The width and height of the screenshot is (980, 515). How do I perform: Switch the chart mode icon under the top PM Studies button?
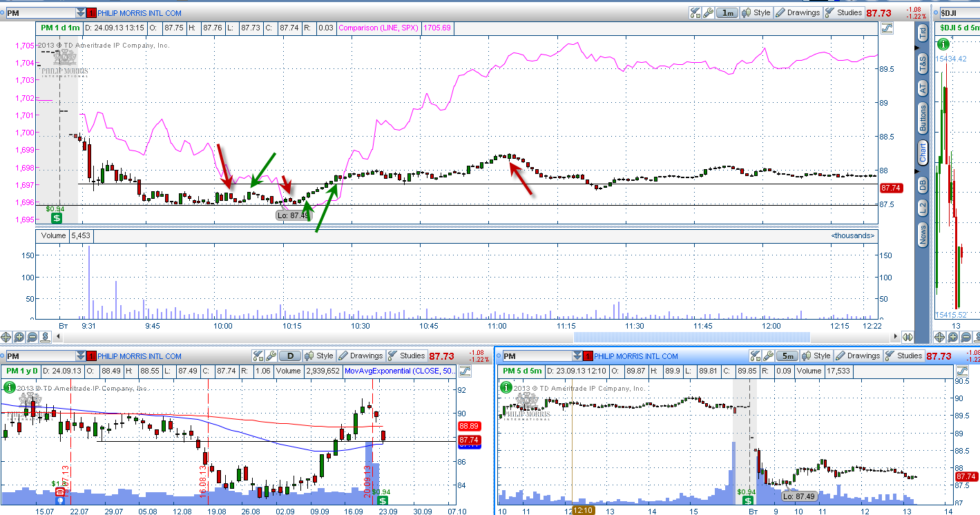[887, 28]
